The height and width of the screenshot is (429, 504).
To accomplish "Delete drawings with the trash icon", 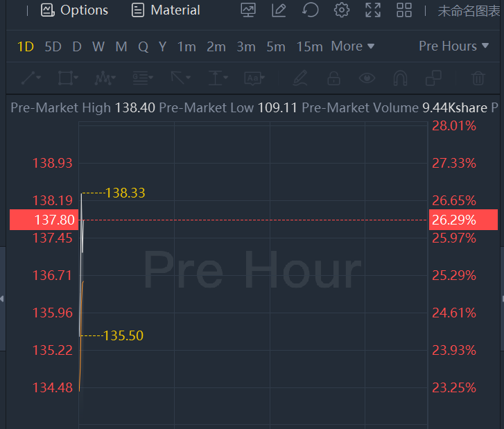I will click(x=478, y=78).
